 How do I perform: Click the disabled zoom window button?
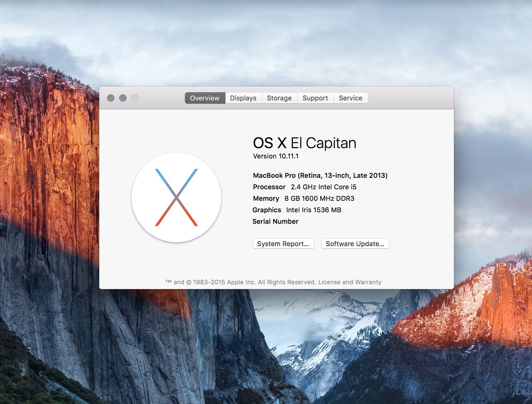tap(135, 98)
